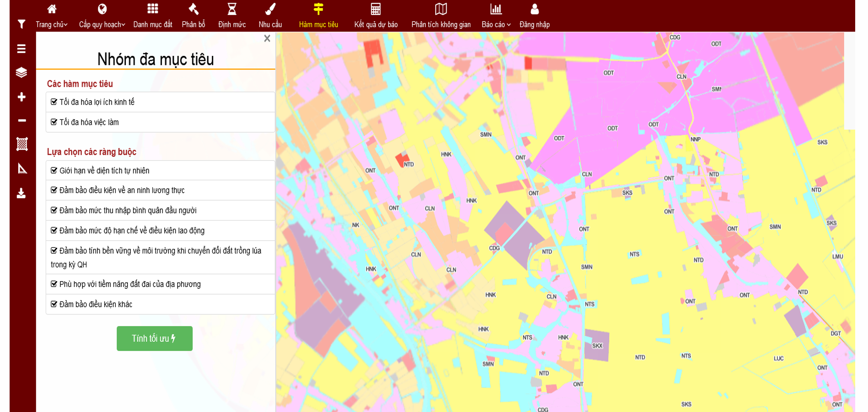The image size is (868, 412).
Task: Zoom in with the plus icon
Action: click(x=21, y=97)
